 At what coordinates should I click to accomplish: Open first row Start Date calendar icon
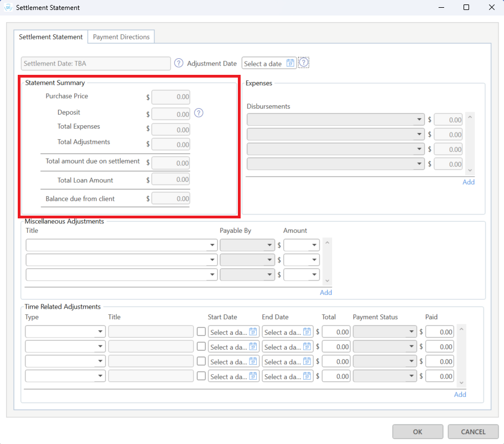pos(253,332)
